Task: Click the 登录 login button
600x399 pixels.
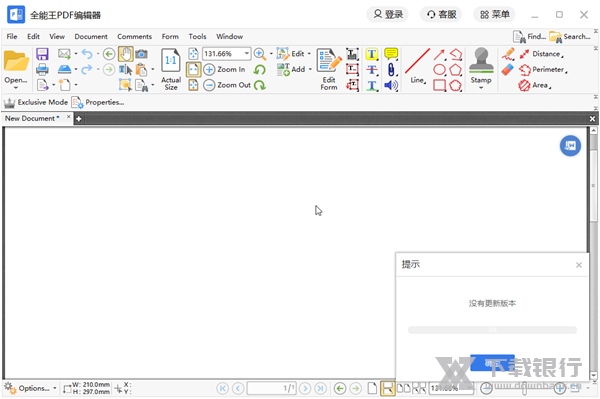Action: [387, 15]
